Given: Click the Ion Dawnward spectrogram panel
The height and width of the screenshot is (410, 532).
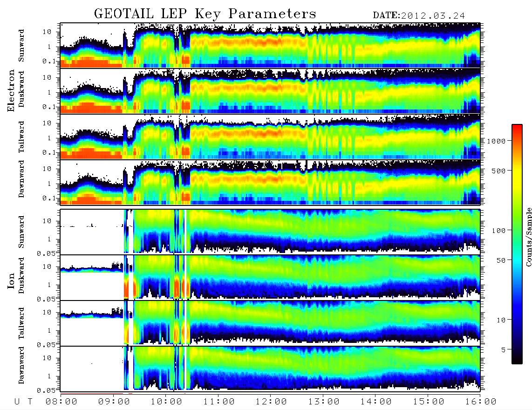Looking at the screenshot, I should [270, 369].
